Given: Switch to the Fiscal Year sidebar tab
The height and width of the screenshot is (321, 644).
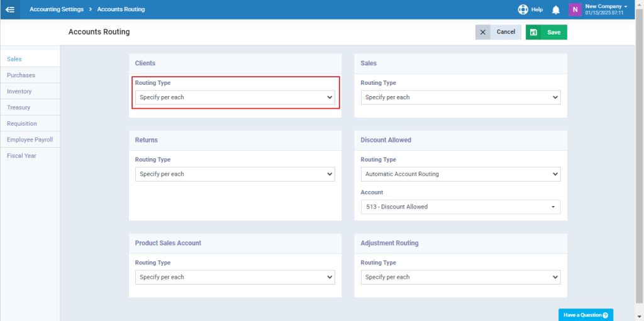Looking at the screenshot, I should coord(30,156).
